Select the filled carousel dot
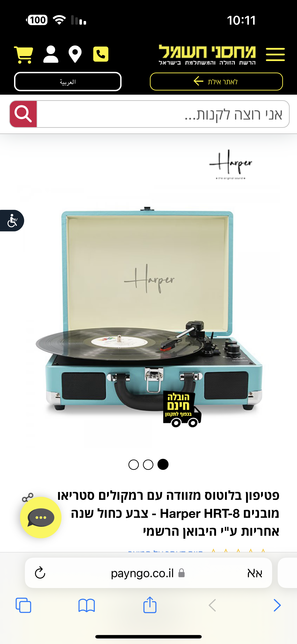 click(163, 465)
